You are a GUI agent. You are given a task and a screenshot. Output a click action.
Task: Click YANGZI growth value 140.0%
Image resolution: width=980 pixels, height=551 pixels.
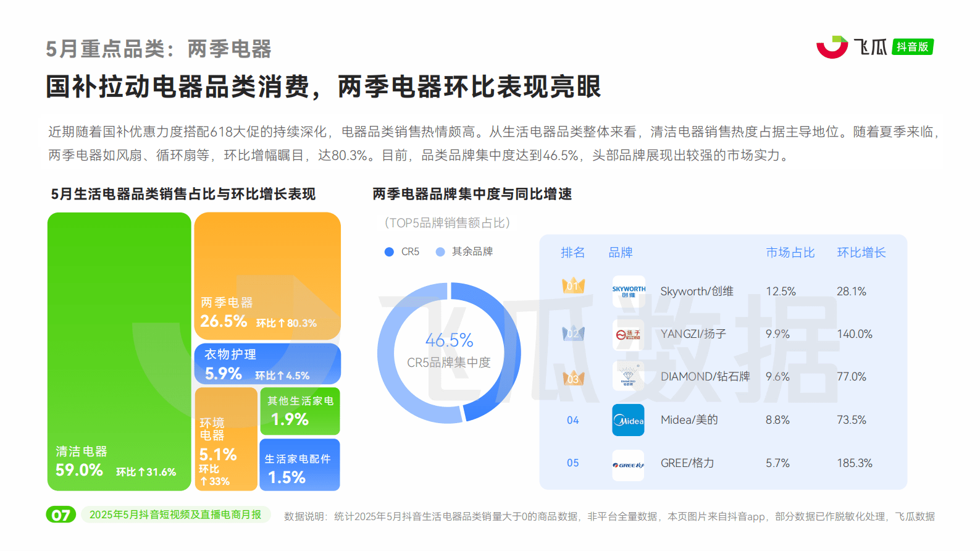855,334
